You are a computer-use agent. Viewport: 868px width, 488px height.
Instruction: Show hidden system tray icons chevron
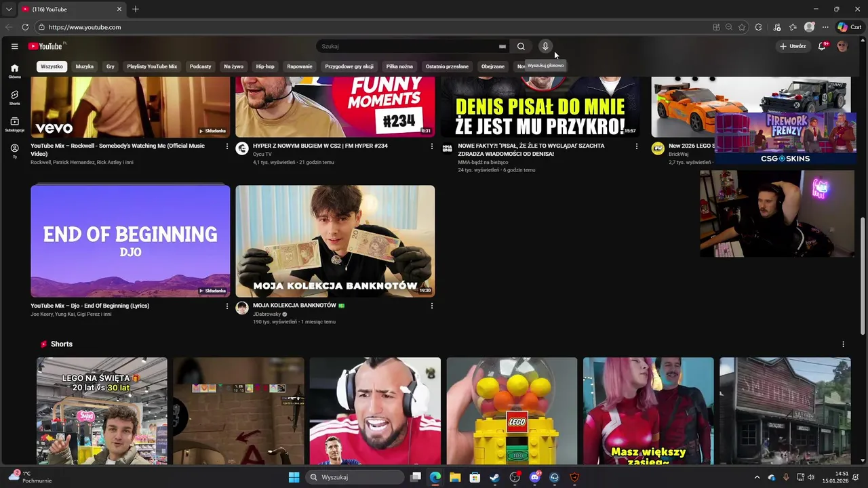tap(757, 477)
